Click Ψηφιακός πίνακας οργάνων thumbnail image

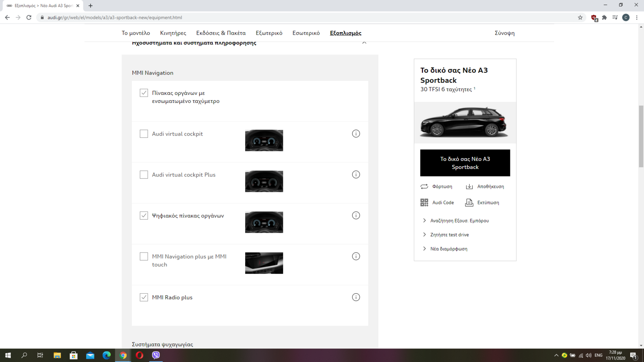click(264, 222)
